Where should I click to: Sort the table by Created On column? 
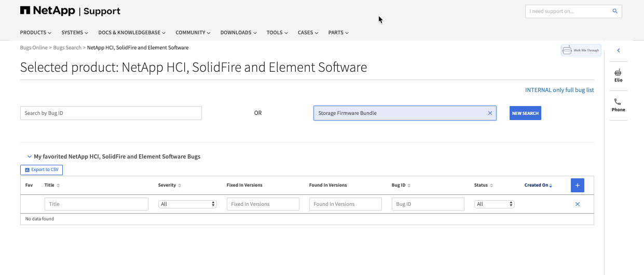[538, 185]
